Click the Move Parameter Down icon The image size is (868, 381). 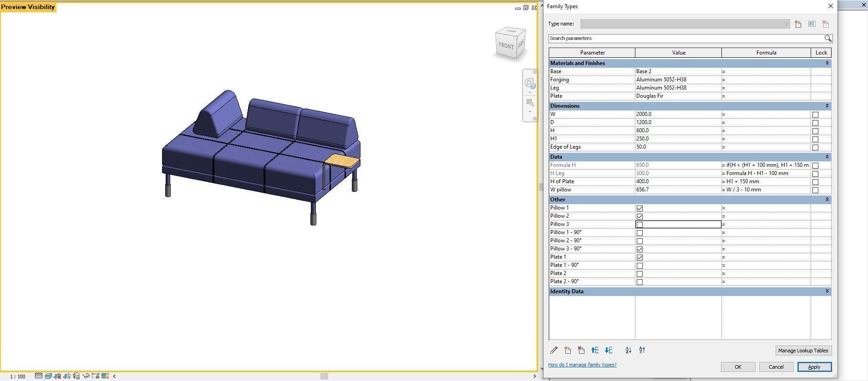609,350
